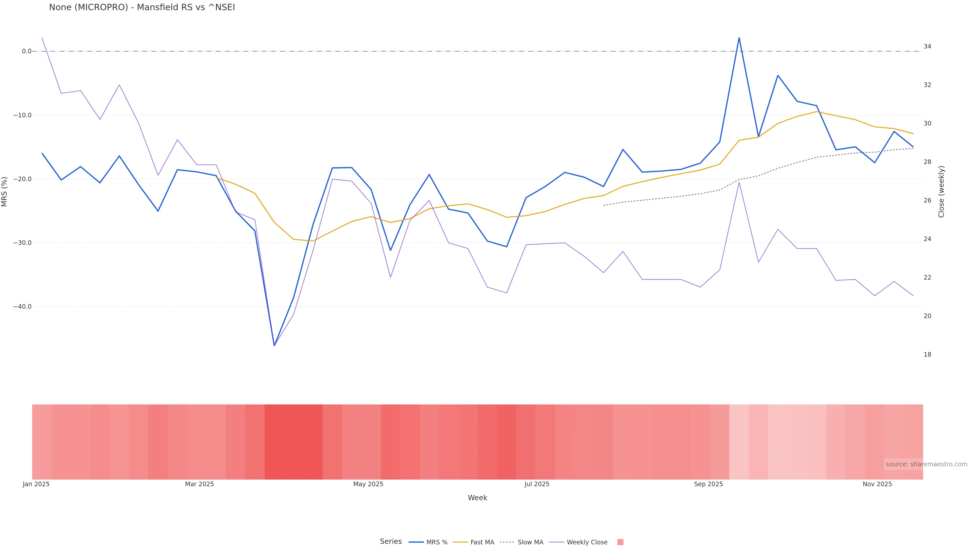Click the Mar 2025 x-axis label
The height and width of the screenshot is (551, 980).
click(199, 484)
